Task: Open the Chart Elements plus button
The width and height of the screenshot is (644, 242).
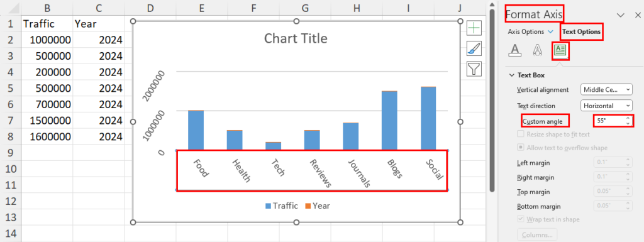Action: (474, 28)
